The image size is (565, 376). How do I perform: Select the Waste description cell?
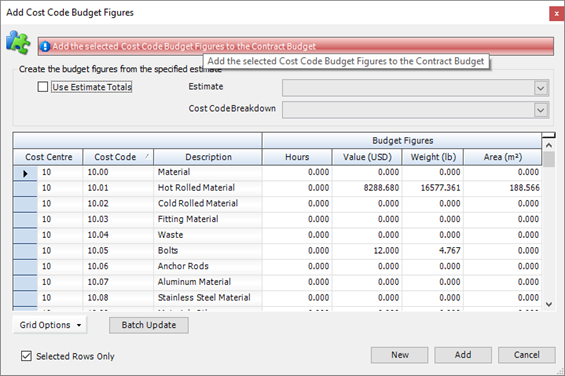pyautogui.click(x=208, y=235)
